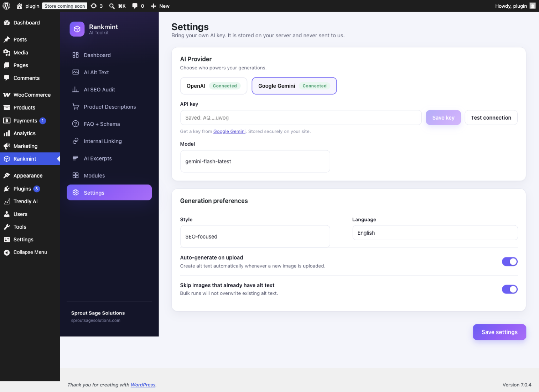Viewport: 539px width, 392px height.
Task: Select Google Gemini as AI provider
Action: 294,86
